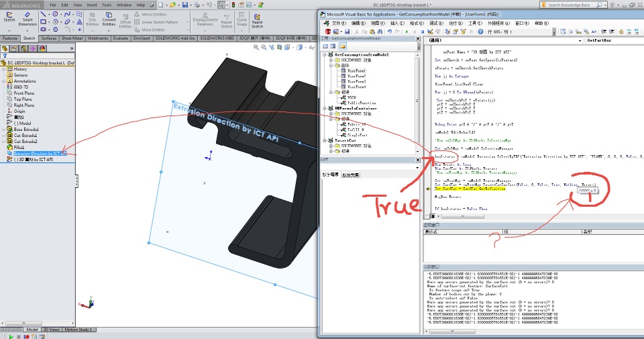The height and width of the screenshot is (339, 644).
Task: Click the VBA Run macro play icon
Action: (407, 32)
